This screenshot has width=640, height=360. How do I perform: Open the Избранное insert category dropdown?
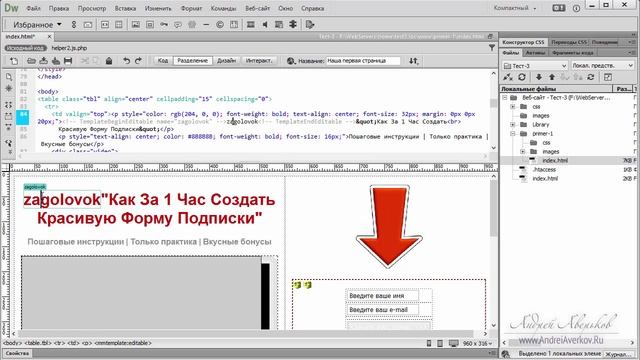(x=37, y=24)
